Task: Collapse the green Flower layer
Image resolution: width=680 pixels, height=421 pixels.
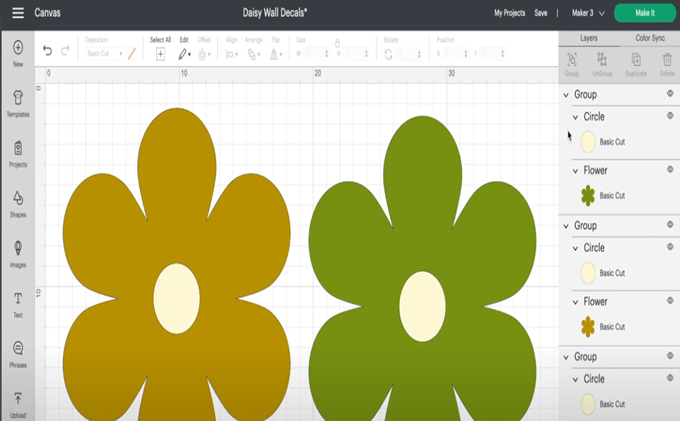Action: 575,171
